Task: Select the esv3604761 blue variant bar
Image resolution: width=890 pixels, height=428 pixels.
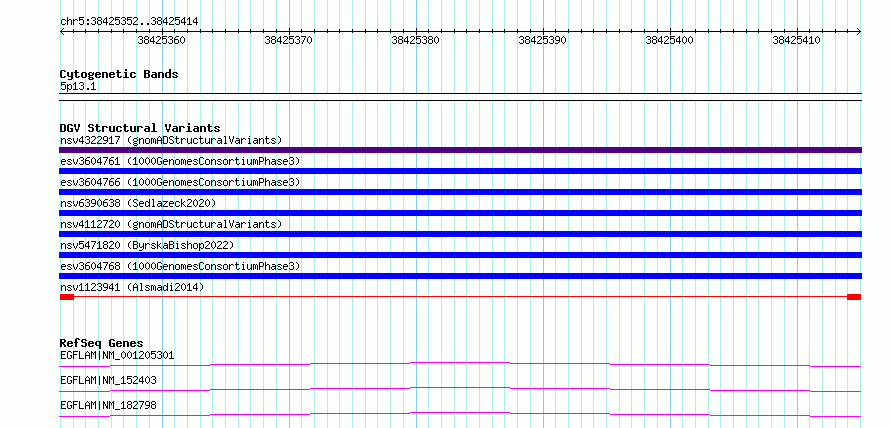Action: pos(460,171)
